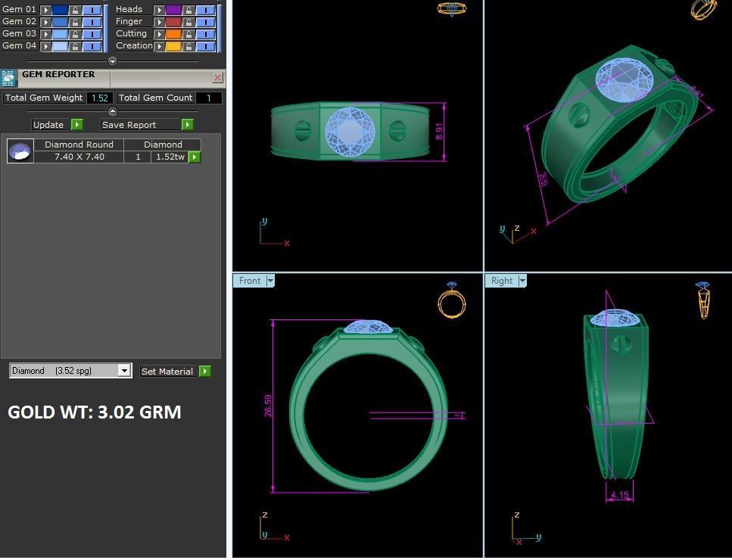Pick the Gem 03 light blue color swatch
Image resolution: width=732 pixels, height=560 pixels.
tap(61, 34)
